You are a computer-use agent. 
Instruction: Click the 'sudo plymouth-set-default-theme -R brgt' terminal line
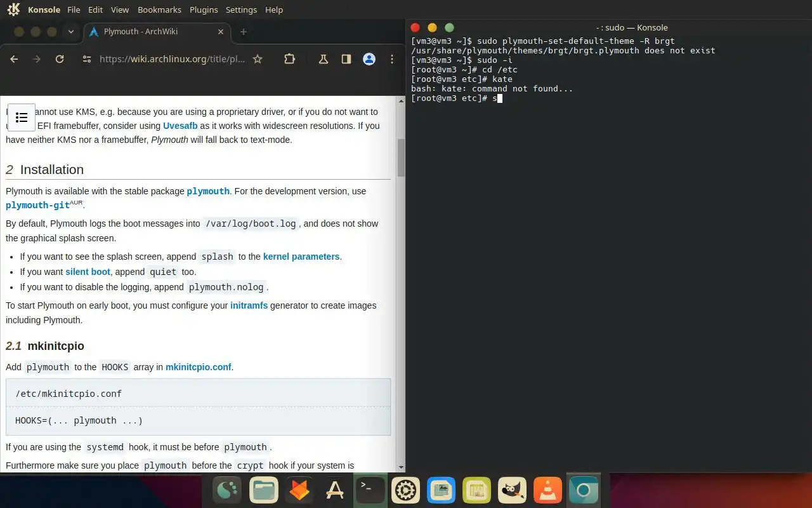(x=542, y=41)
